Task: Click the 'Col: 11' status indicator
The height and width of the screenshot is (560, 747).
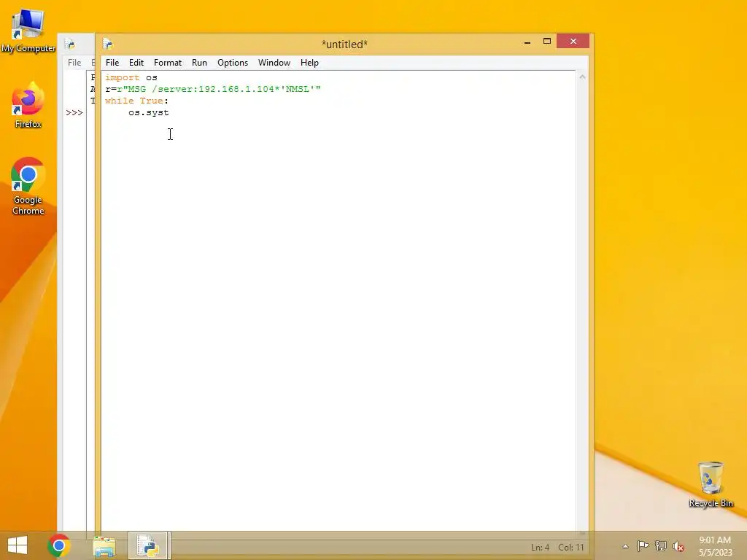Action: [x=570, y=547]
